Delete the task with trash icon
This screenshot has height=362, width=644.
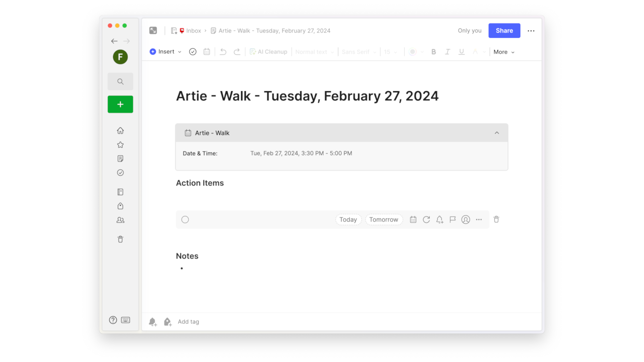click(496, 220)
